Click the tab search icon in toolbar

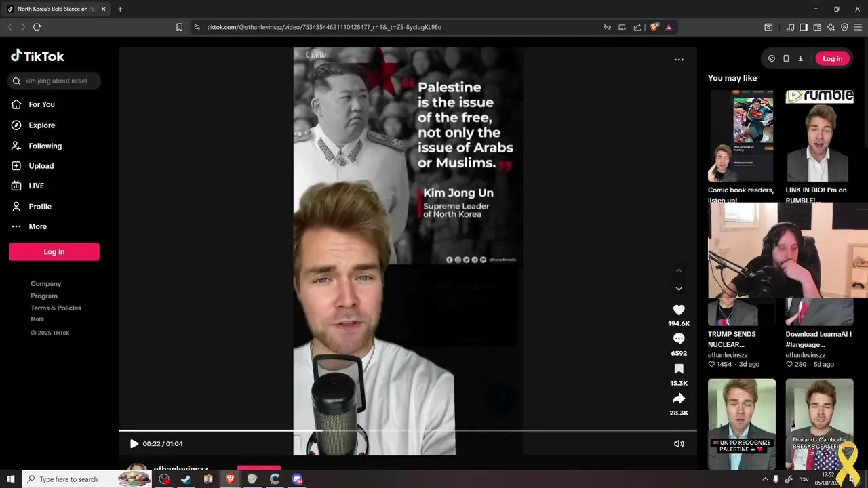pos(768,27)
